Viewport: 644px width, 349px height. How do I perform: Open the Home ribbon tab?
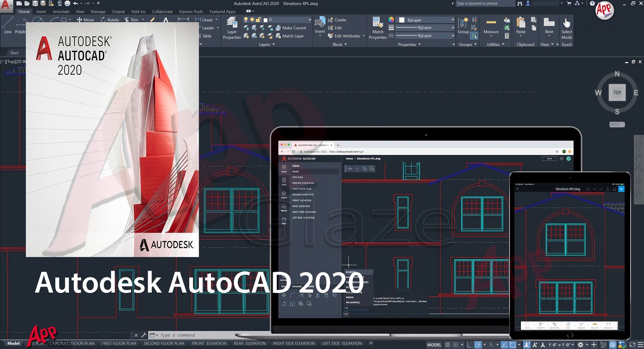tap(24, 12)
